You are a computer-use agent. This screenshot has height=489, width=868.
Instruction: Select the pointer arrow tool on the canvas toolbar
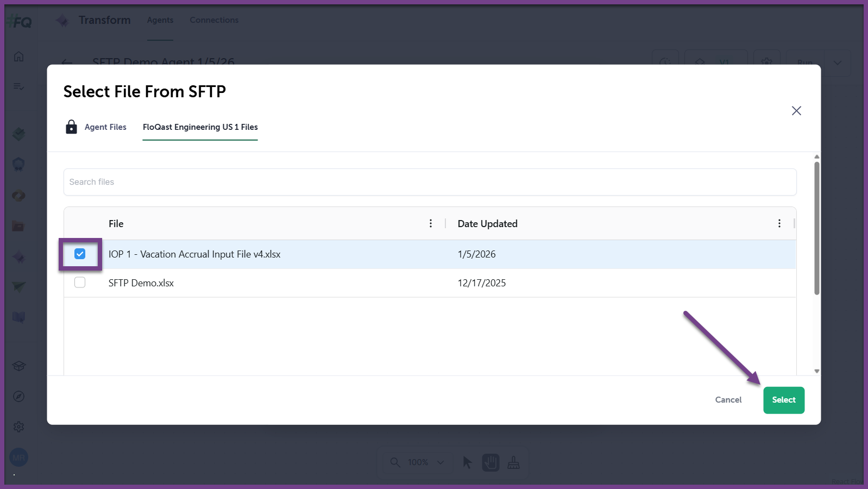click(x=467, y=462)
